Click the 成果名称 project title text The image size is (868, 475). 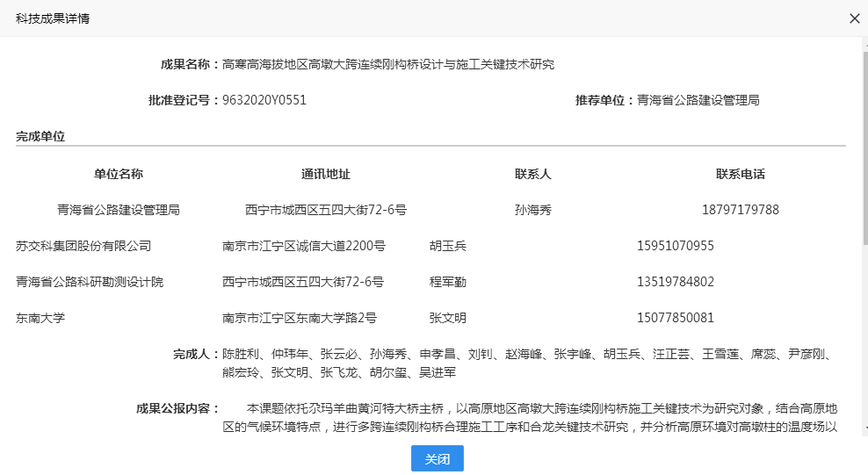pos(387,64)
